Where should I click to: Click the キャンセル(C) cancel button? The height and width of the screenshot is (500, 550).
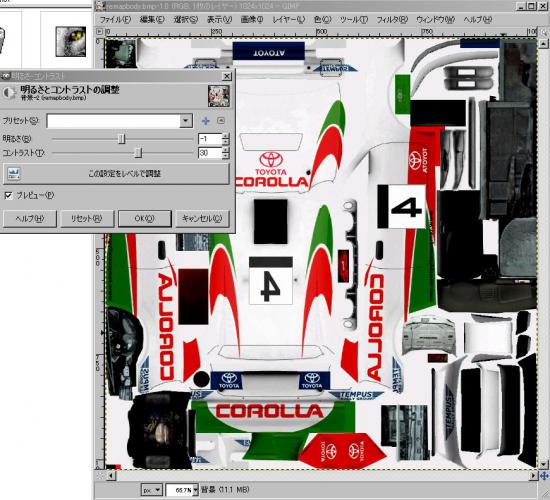202,219
